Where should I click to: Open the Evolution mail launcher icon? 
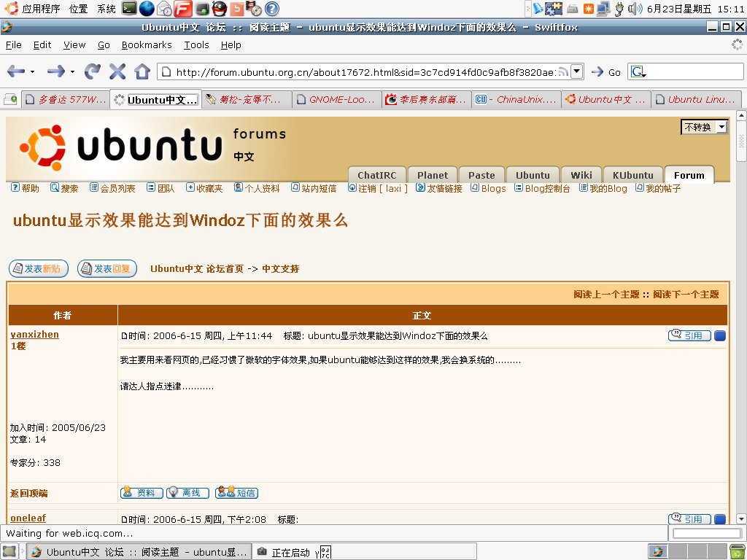164,8
